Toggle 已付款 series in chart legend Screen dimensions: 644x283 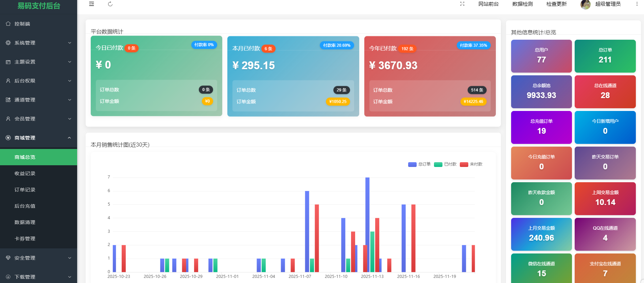coord(445,164)
